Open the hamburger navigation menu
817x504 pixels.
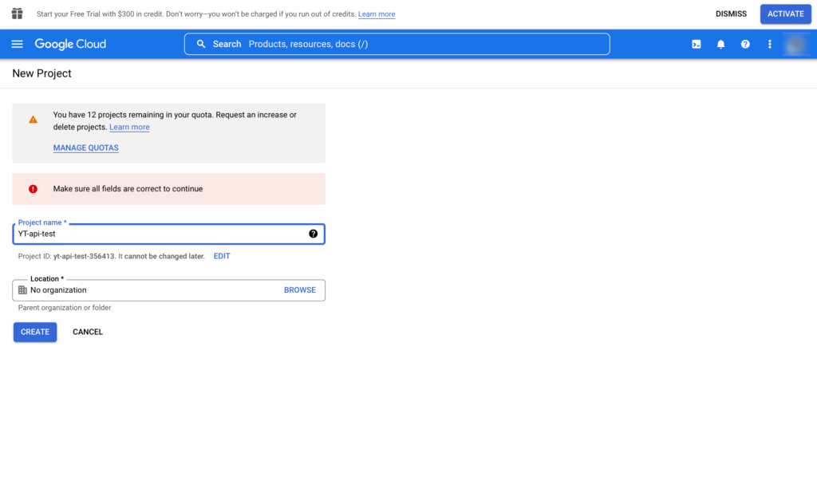pos(17,44)
